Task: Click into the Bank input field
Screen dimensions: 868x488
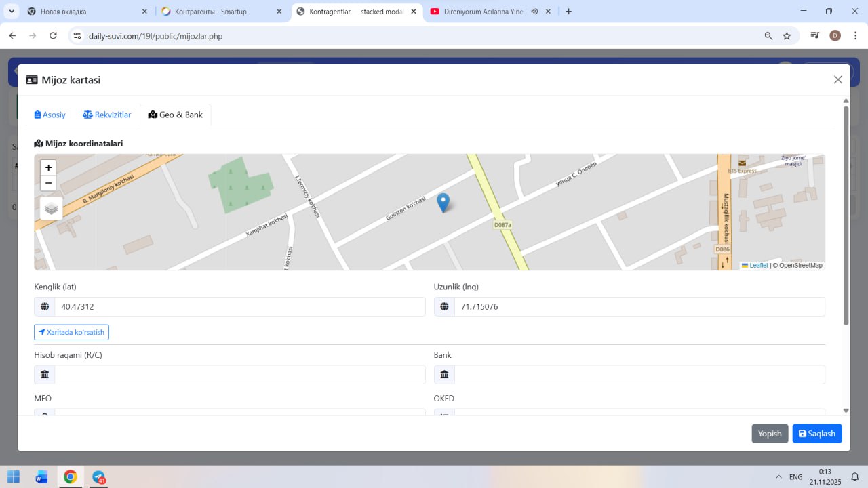Action: (x=639, y=375)
